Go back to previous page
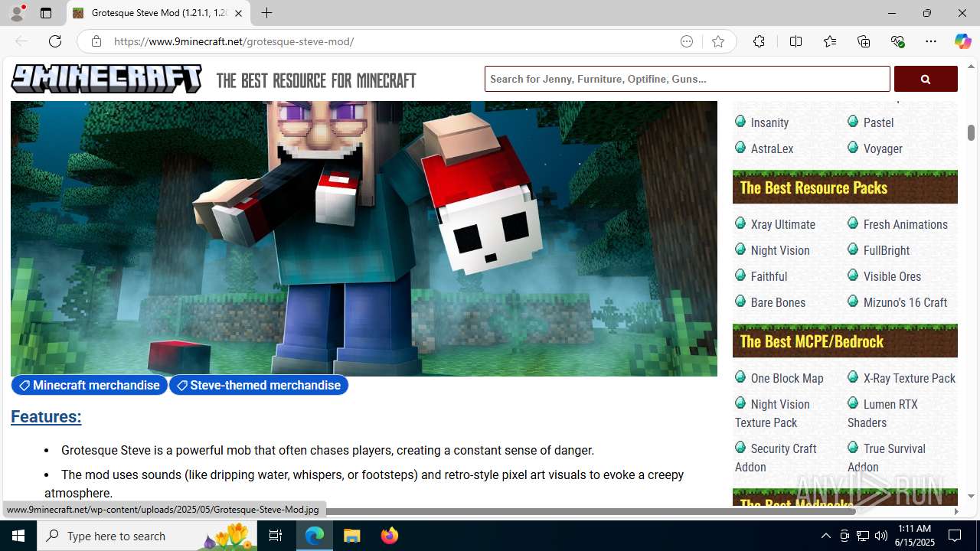The height and width of the screenshot is (551, 980). (21, 41)
